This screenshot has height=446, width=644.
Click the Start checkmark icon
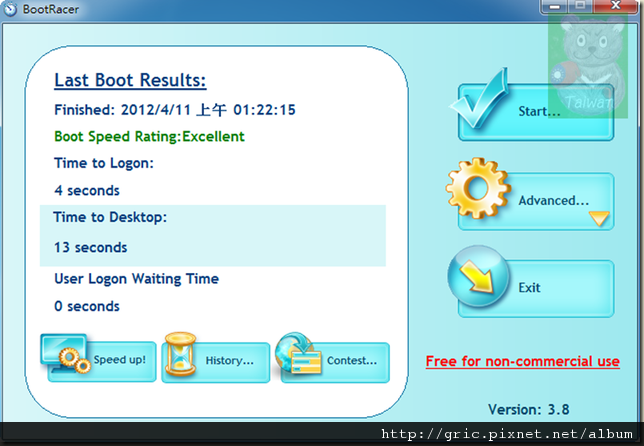point(480,99)
